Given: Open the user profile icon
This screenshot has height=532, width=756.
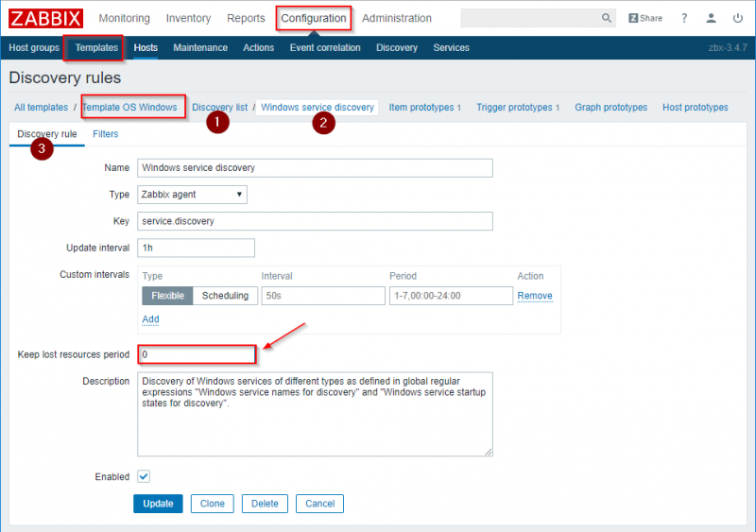Looking at the screenshot, I should click(711, 18).
